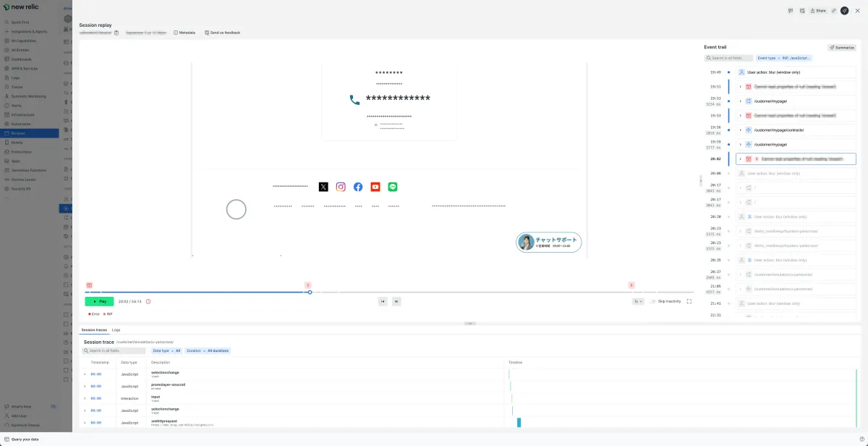Expand the /customer/mypage/contracts/ event row
The height and width of the screenshot is (446, 868).
coord(740,130)
